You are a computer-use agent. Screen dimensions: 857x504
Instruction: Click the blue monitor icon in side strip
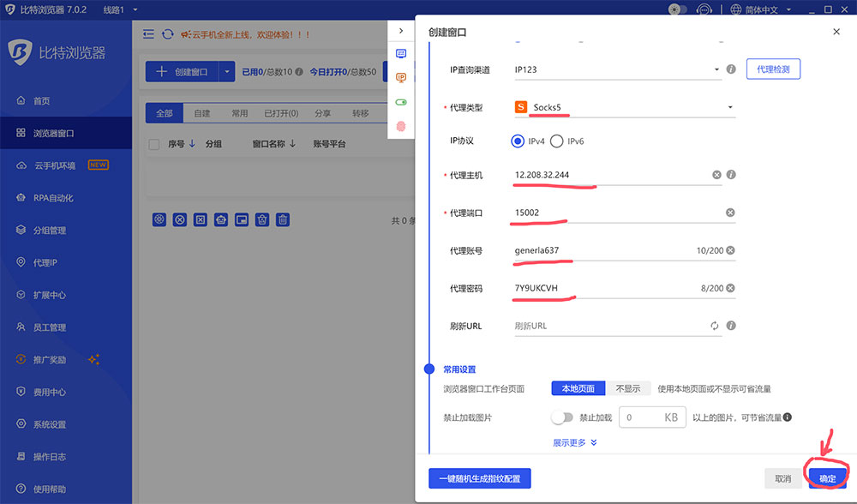(x=400, y=53)
